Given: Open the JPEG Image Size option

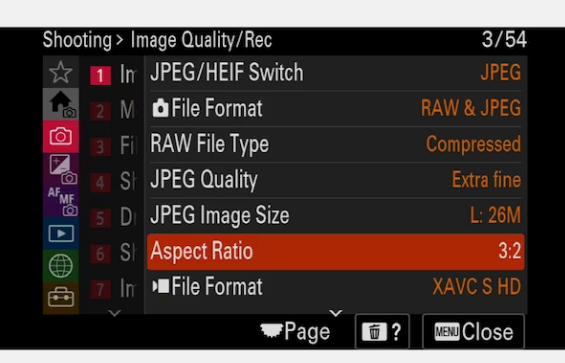Looking at the screenshot, I should [x=335, y=215].
